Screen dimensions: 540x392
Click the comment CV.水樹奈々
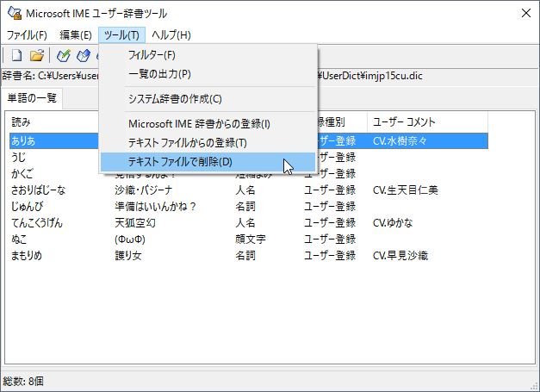click(x=400, y=141)
